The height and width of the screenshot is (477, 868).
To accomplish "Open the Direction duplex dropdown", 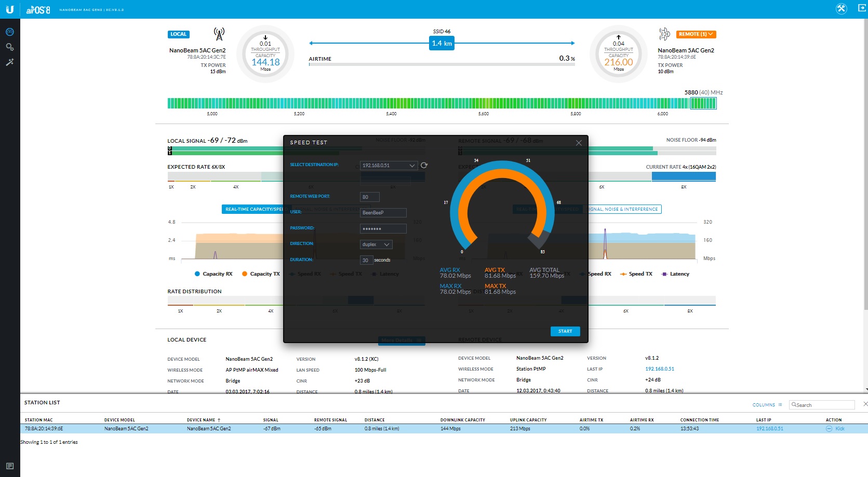I will [376, 244].
